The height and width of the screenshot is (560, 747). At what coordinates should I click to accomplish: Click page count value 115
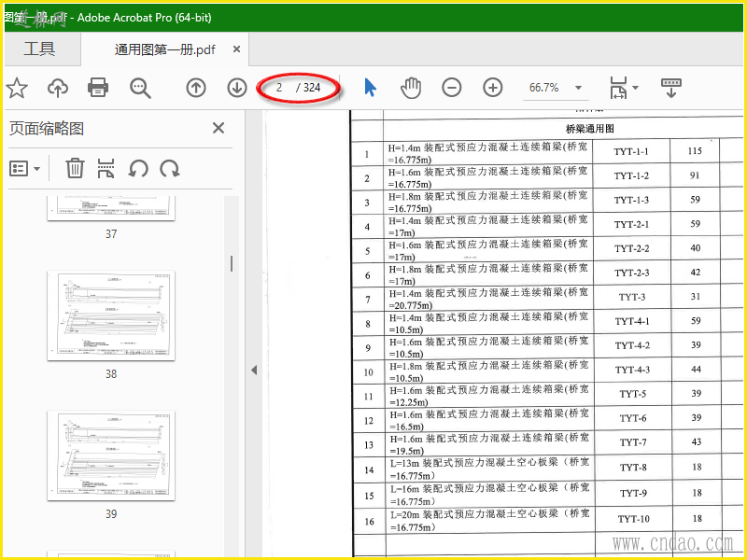pyautogui.click(x=695, y=151)
